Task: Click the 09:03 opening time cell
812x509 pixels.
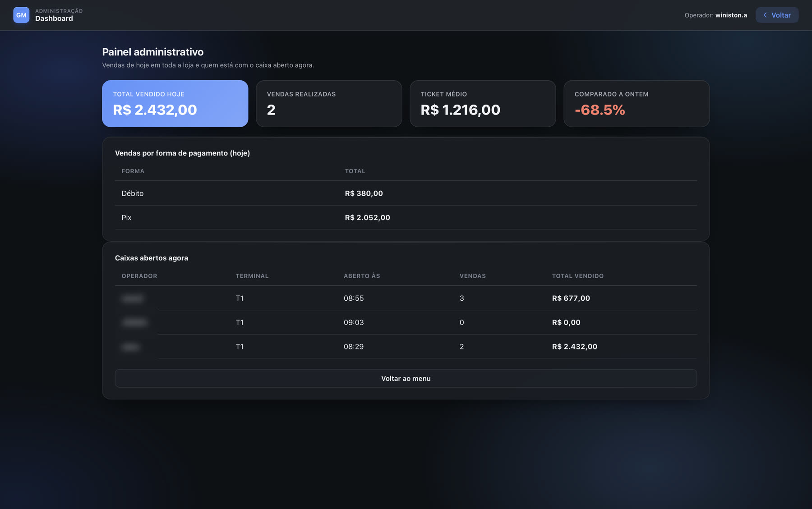Action: pyautogui.click(x=354, y=322)
